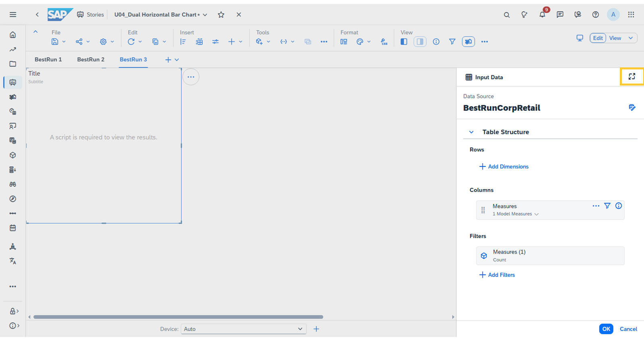Open more options in the Tools group
Image resolution: width=644 pixels, height=341 pixels.
[x=324, y=42]
